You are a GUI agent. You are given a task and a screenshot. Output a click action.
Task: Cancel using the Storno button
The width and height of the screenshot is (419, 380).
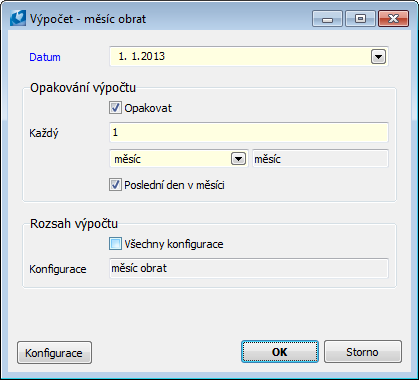[363, 352]
